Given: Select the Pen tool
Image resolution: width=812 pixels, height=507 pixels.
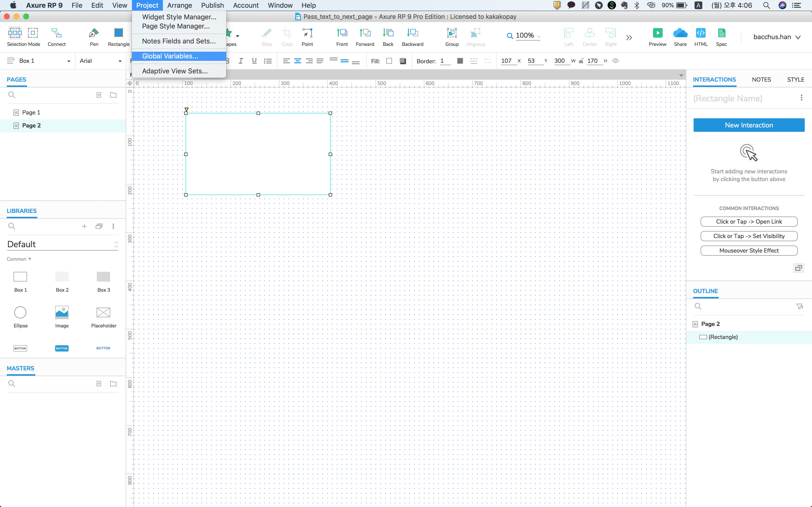Looking at the screenshot, I should (x=94, y=33).
